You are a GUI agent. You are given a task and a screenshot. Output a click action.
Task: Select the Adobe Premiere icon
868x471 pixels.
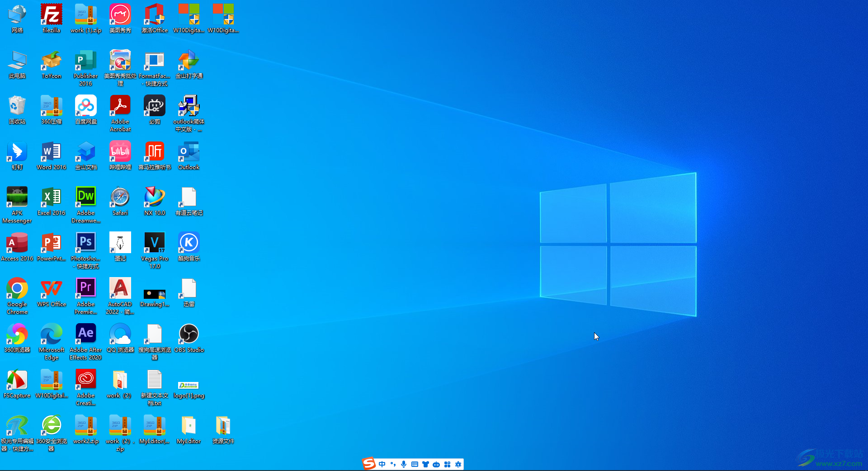click(85, 289)
